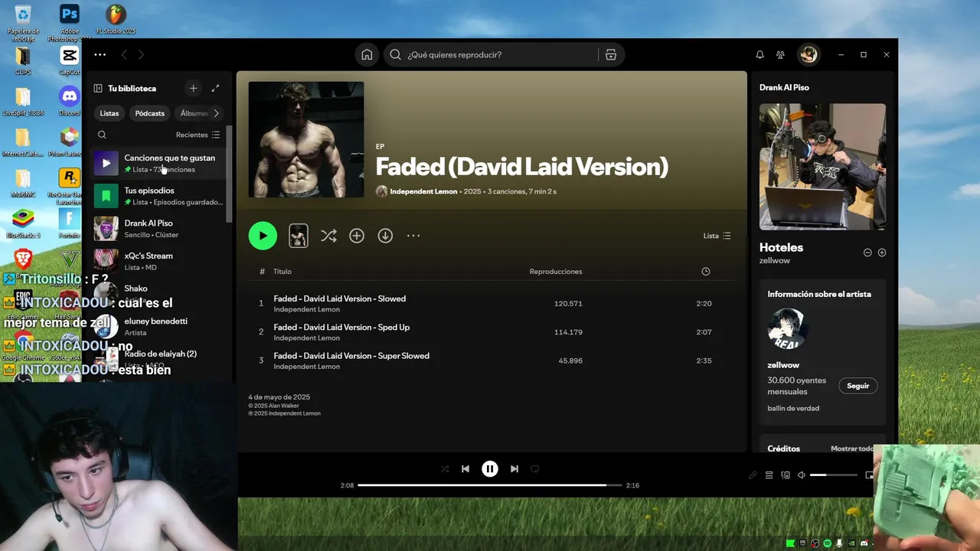Open zellwow artist picture in info card

coord(786,328)
